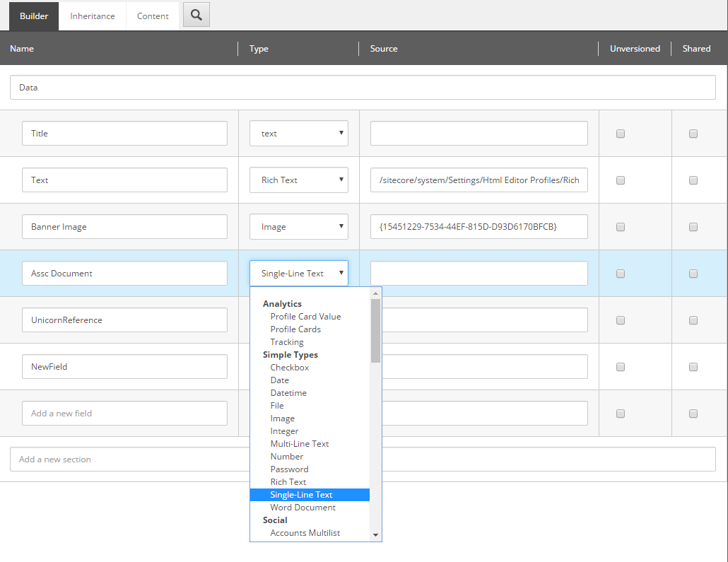This screenshot has height=562, width=728.
Task: Click the Data section name field
Action: pyautogui.click(x=363, y=88)
